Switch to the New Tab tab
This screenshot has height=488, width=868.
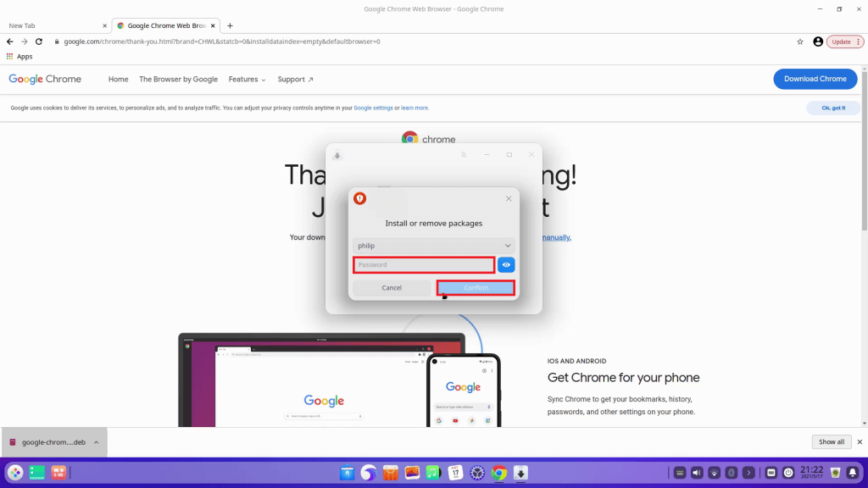pos(53,25)
